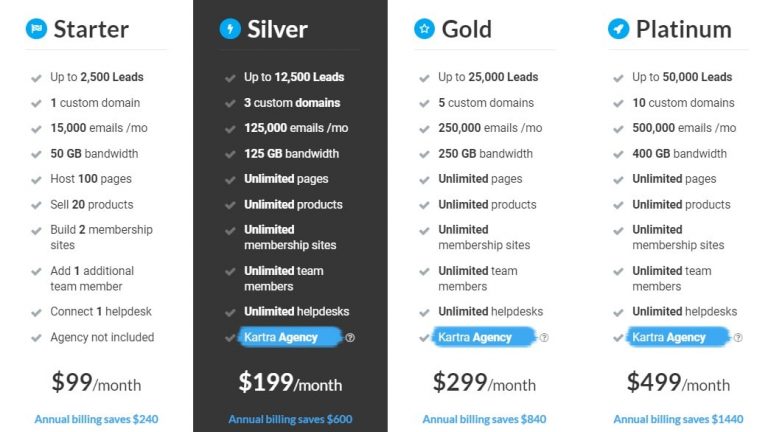The image size is (768, 432).
Task: Open Annual billing saves $600 link
Action: tap(290, 419)
